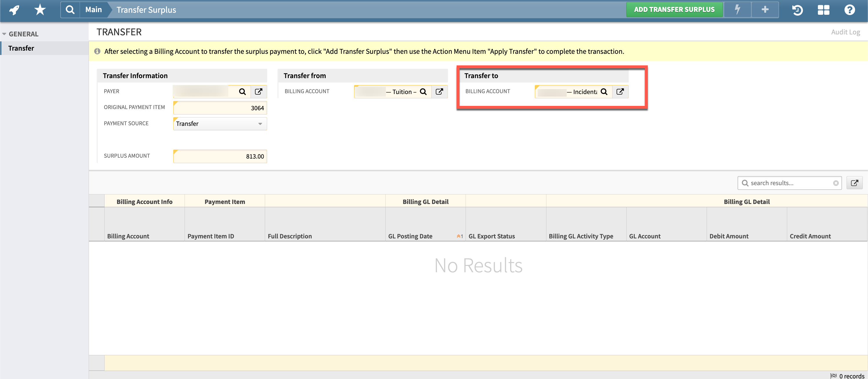Click the lightning action menu icon
Image resolution: width=868 pixels, height=379 pixels.
738,10
